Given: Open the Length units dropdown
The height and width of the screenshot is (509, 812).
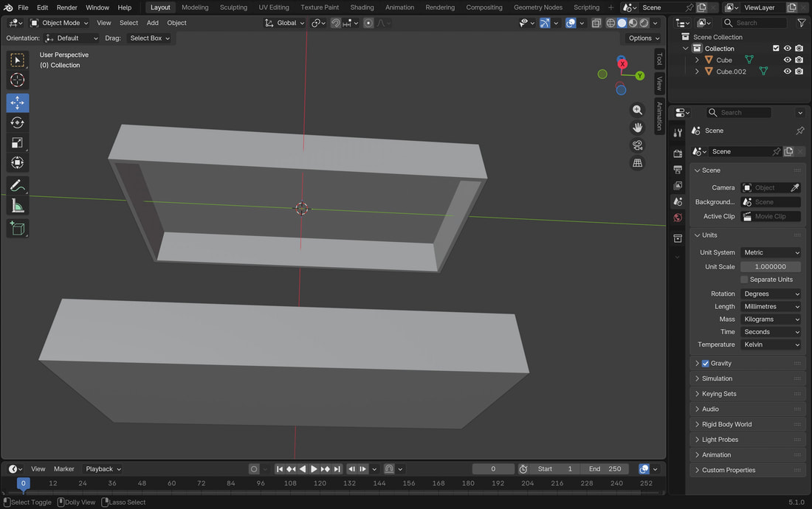Looking at the screenshot, I should [771, 307].
